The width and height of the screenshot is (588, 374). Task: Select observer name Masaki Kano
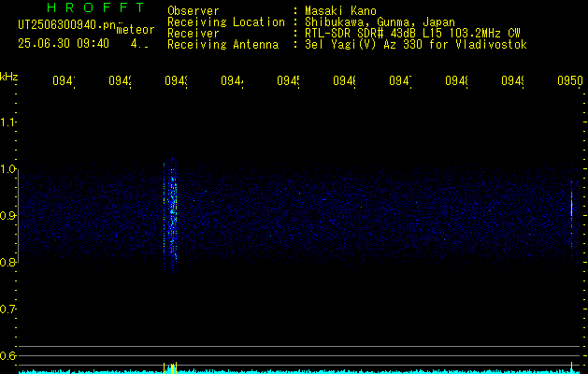(x=340, y=11)
